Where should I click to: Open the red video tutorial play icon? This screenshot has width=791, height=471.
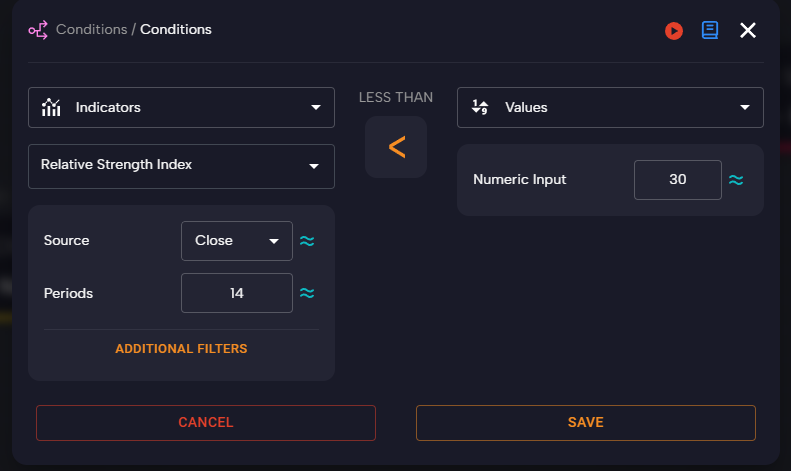[674, 31]
